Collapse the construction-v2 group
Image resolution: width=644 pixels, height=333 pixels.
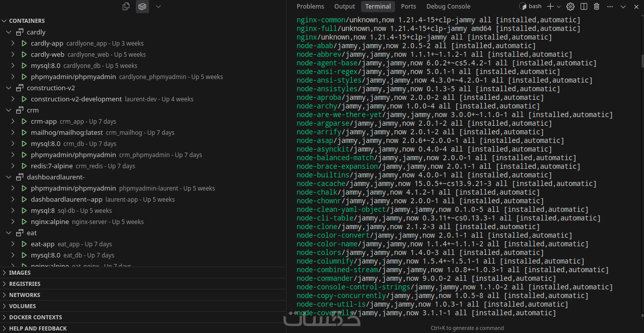[9, 88]
